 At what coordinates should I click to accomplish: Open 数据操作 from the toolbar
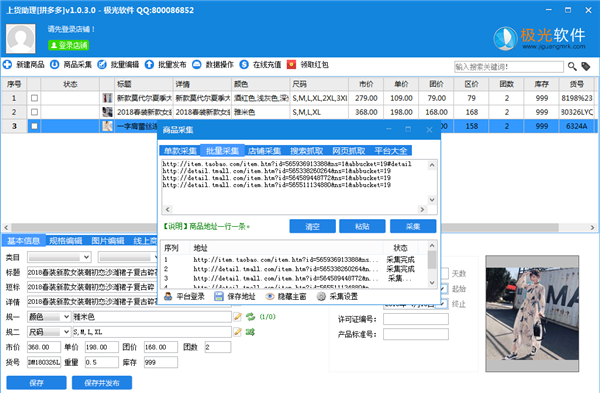click(x=213, y=65)
